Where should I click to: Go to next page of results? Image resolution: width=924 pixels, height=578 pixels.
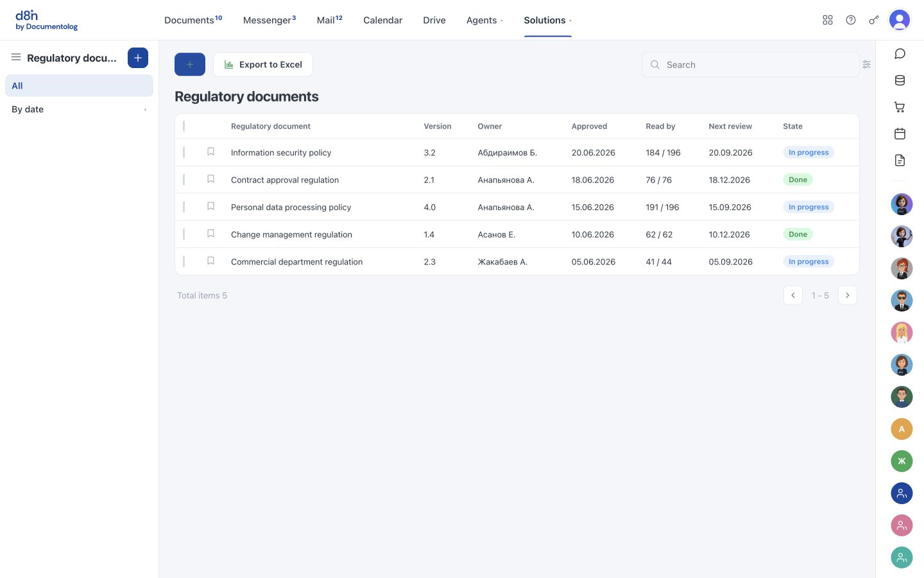848,295
